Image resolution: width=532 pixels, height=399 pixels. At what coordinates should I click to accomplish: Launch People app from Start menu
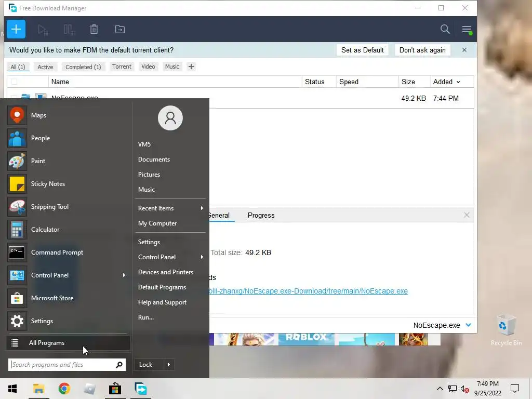[x=67, y=138]
